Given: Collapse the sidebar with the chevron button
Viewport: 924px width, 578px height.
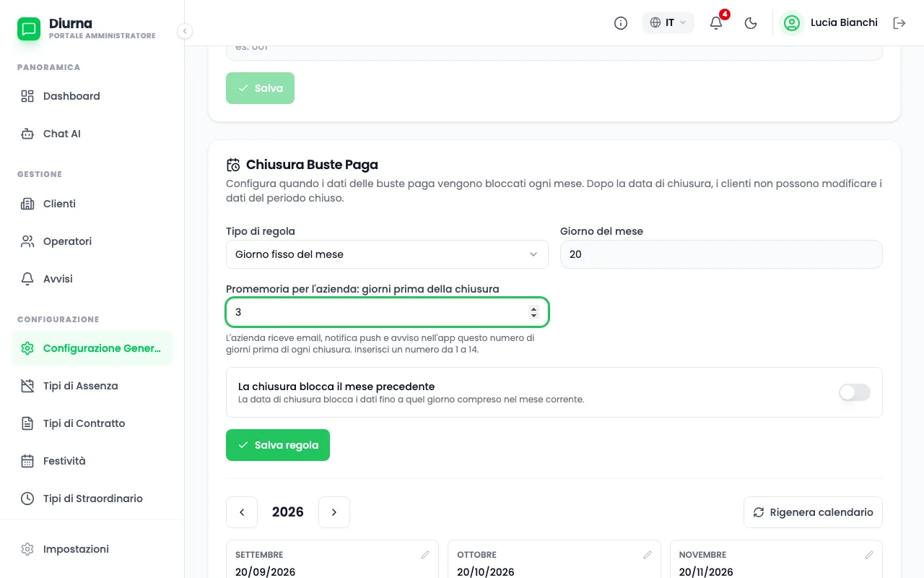Looking at the screenshot, I should [185, 31].
